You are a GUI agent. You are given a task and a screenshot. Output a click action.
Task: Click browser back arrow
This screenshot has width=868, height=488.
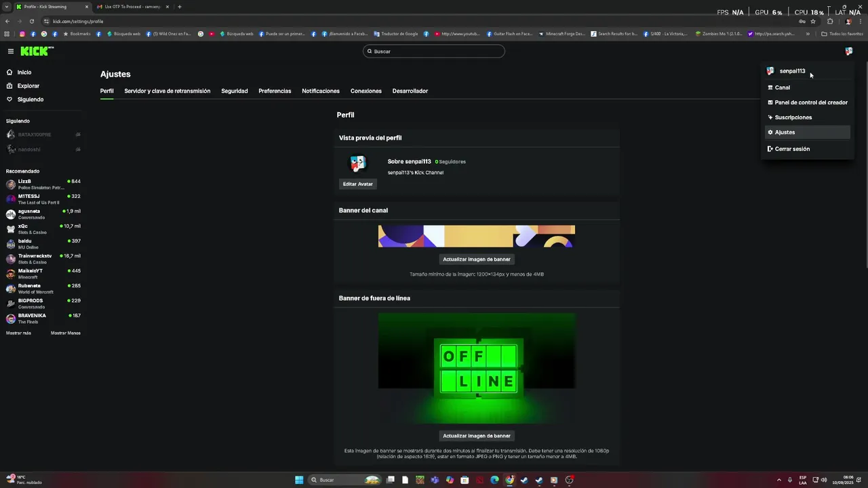pos(7,21)
